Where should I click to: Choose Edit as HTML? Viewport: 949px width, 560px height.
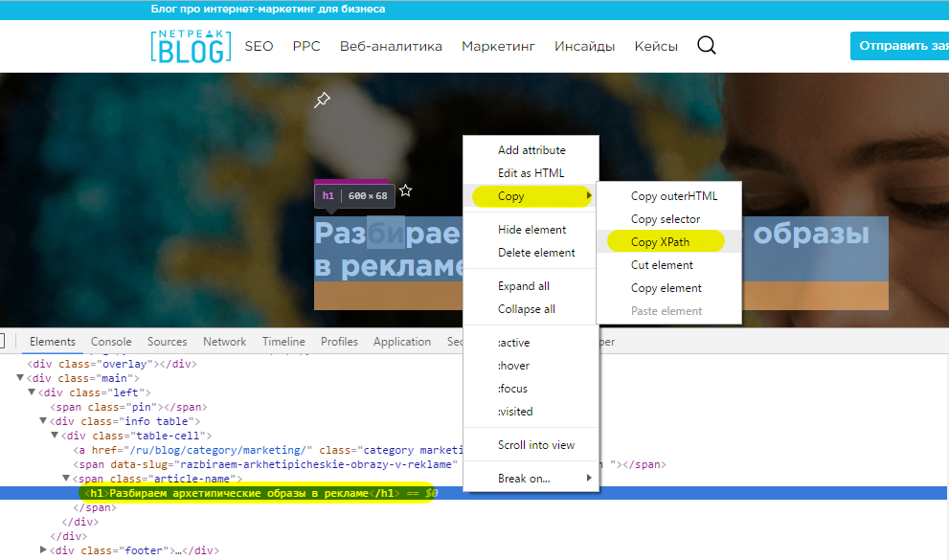click(531, 173)
